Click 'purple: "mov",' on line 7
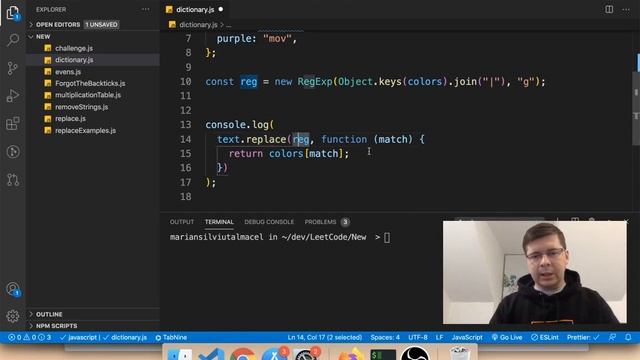The image size is (640, 360). [257, 39]
